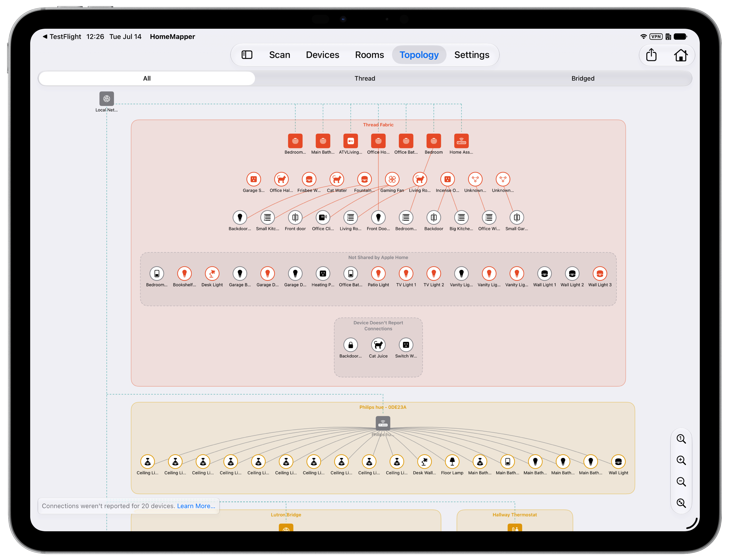Select the Switch W... outlet node
Viewport: 730px width, 560px height.
point(406,345)
